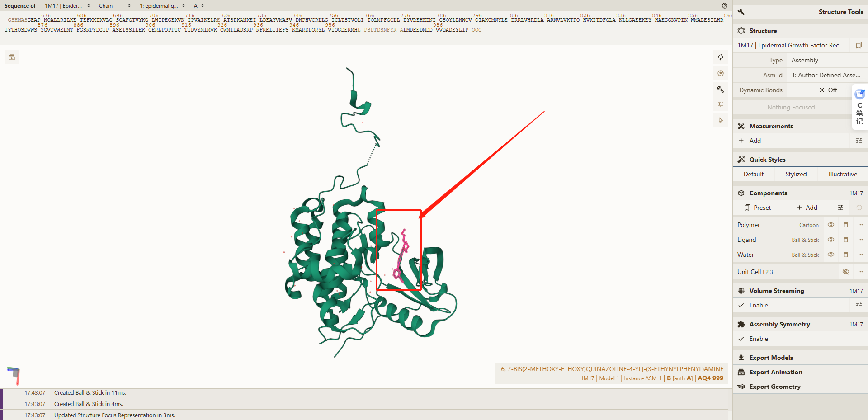Click the copy icon next to 1M17 title
Viewport: 868px width, 420px height.
point(859,45)
